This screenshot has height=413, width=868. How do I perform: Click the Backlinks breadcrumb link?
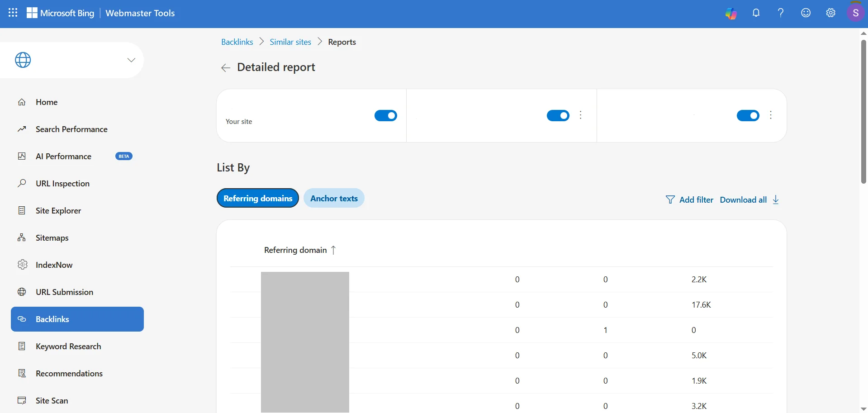tap(237, 42)
